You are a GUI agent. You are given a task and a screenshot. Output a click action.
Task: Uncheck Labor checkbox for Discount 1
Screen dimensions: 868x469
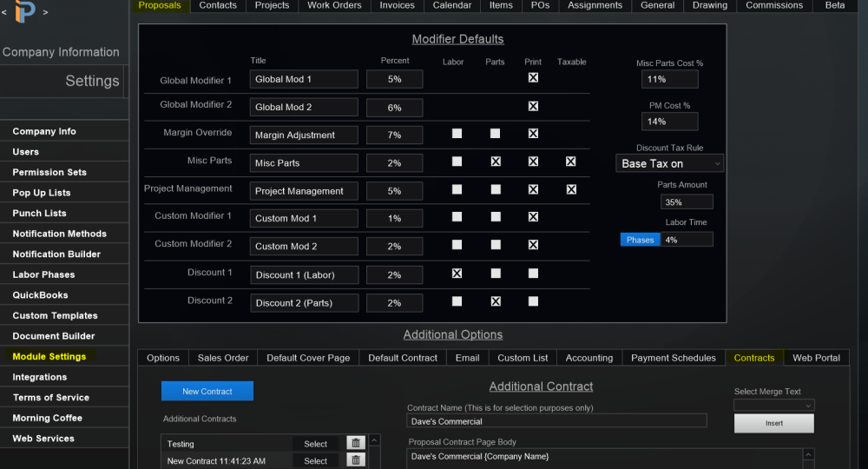[457, 273]
